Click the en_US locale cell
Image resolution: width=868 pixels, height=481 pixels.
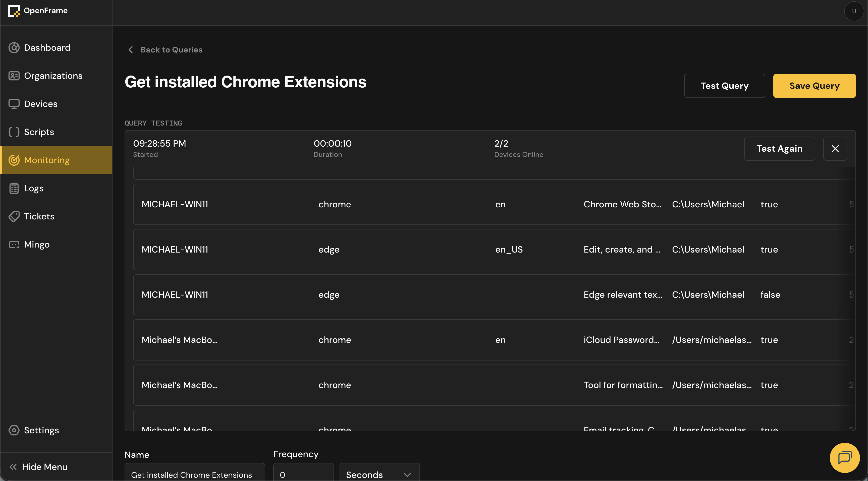[509, 250]
